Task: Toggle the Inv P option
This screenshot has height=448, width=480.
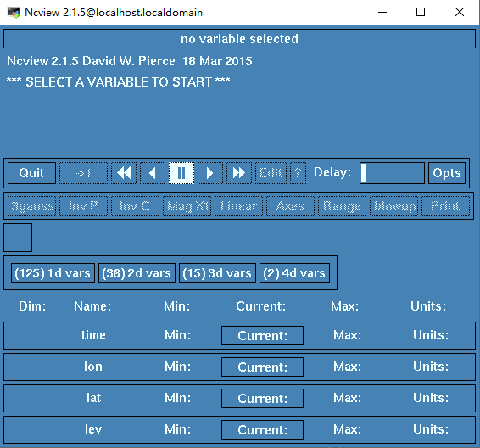Action: [x=83, y=206]
